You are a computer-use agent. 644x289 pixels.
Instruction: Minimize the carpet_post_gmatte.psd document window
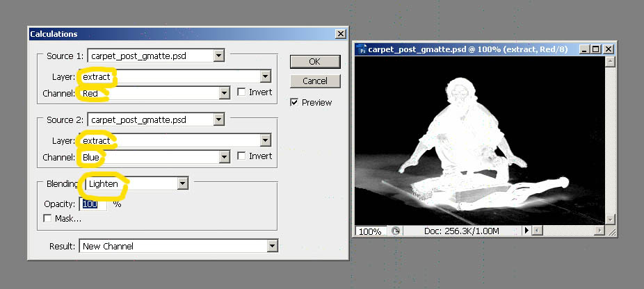(x=585, y=50)
